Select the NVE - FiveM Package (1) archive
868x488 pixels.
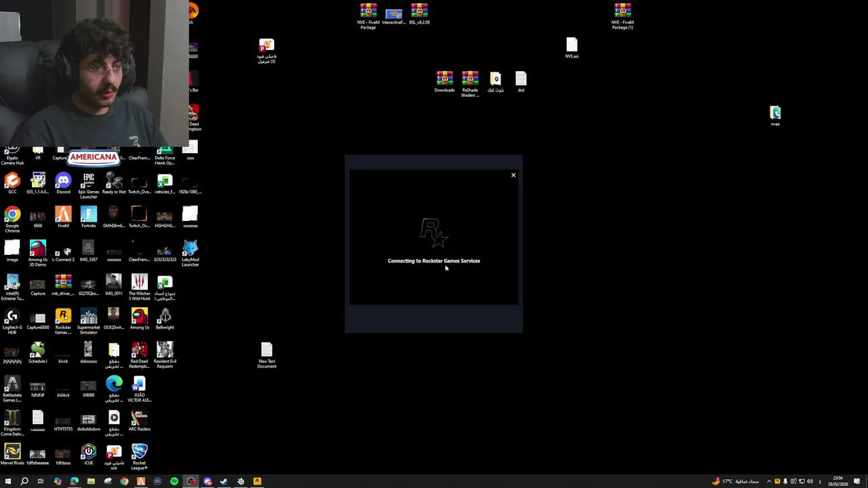[x=623, y=16]
